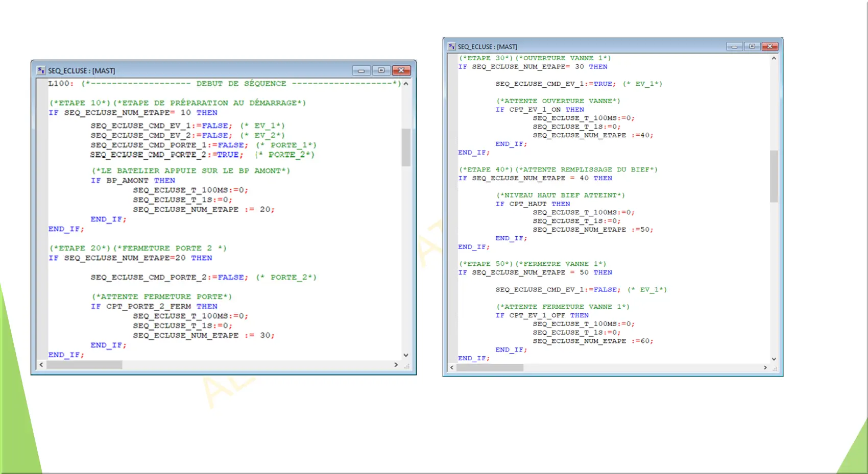The width and height of the screenshot is (868, 474).
Task: Click line 'IF SEQ_ECLUSE_NUM_ETAPE = 50 THEN'
Action: coord(535,273)
